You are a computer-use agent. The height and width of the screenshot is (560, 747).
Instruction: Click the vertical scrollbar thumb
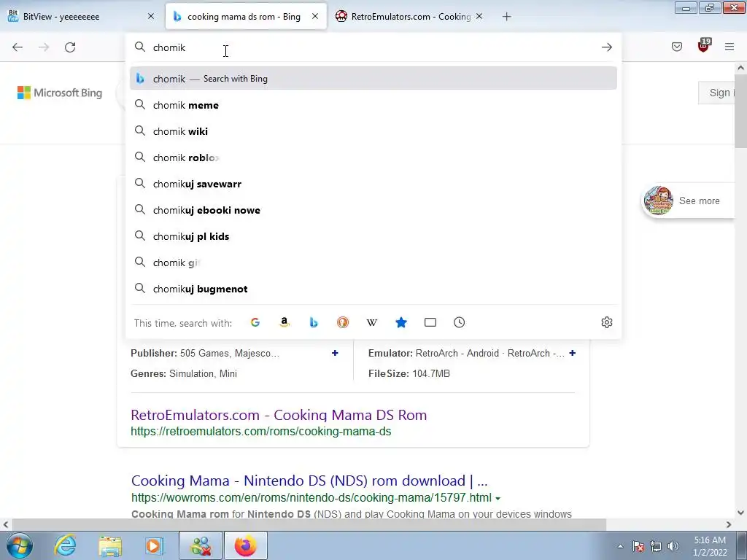740,112
